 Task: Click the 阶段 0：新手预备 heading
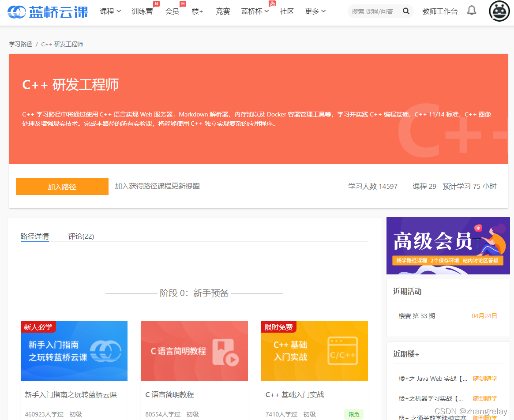(194, 293)
